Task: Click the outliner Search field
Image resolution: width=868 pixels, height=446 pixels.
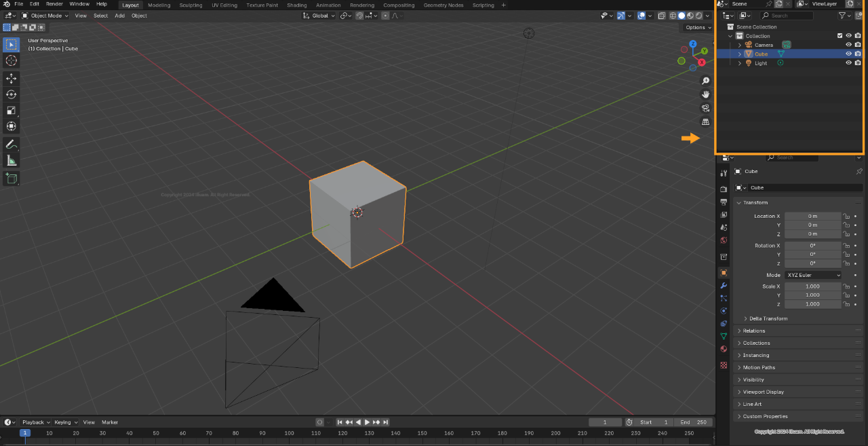Action: pyautogui.click(x=786, y=16)
